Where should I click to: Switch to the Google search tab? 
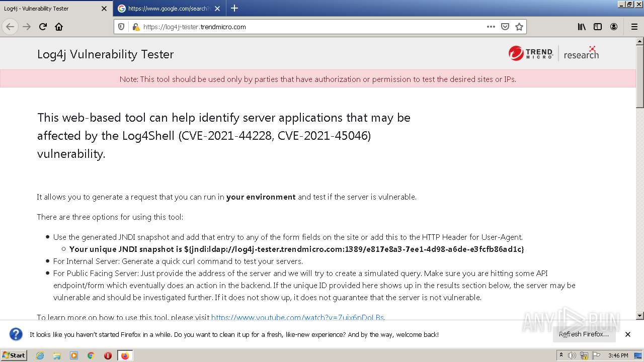[x=169, y=9]
